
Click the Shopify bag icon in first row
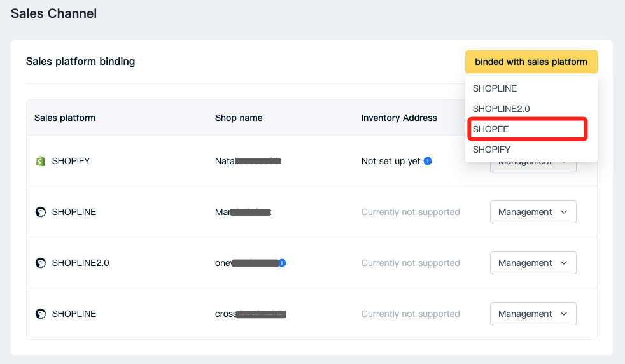tap(40, 161)
